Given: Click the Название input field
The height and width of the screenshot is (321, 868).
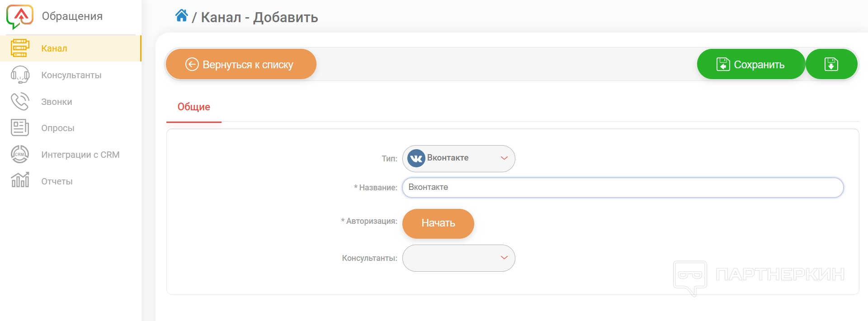Looking at the screenshot, I should pos(623,188).
